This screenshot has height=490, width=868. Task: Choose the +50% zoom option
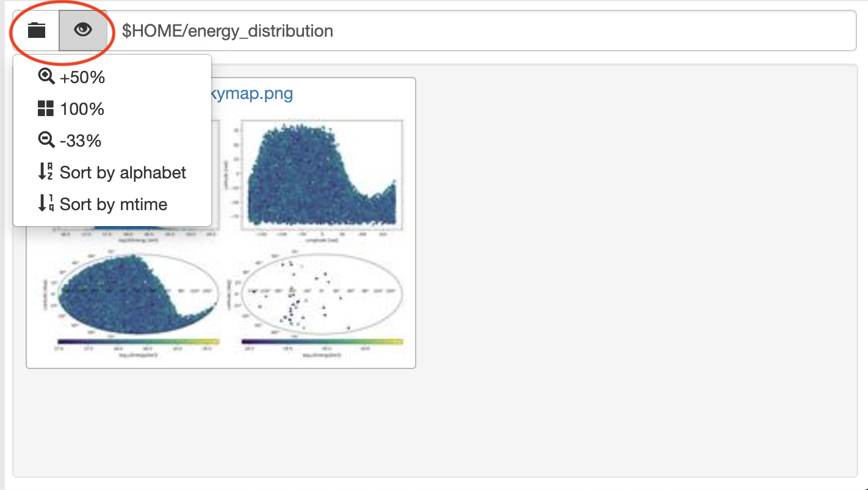(82, 78)
